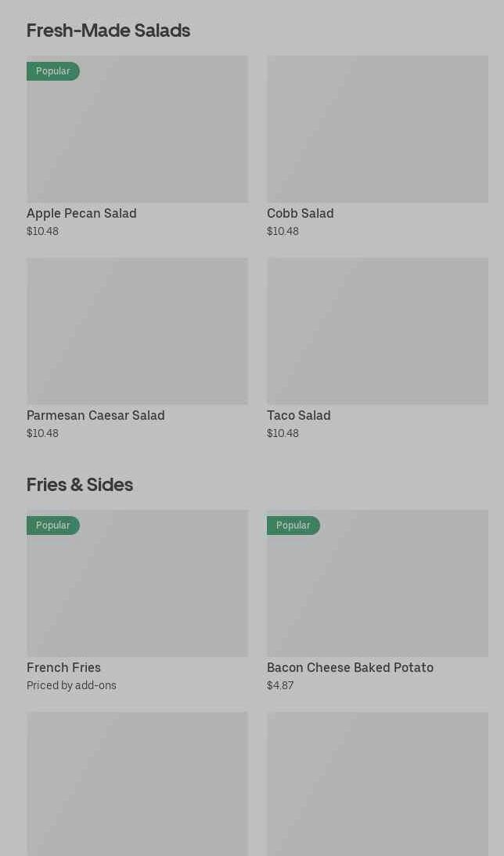Click the item image below French Fries
The height and width of the screenshot is (856, 504).
(x=137, y=783)
